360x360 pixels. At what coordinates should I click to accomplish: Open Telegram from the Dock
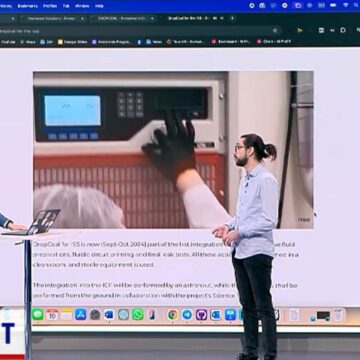187,314
